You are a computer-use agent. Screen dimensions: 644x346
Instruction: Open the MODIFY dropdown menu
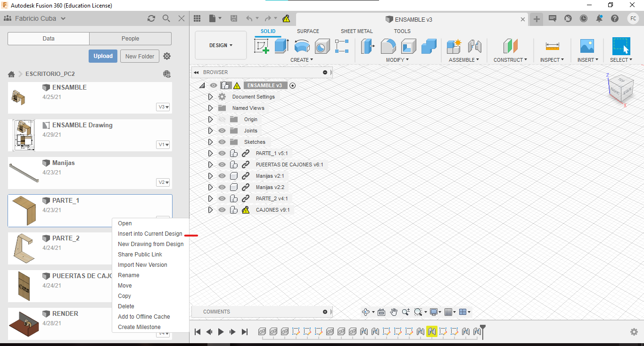coord(397,60)
